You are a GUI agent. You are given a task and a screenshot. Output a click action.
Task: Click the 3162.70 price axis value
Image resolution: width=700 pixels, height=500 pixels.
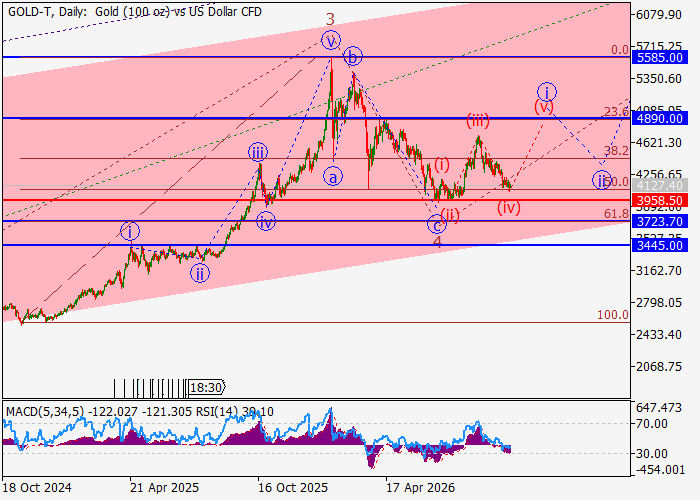pyautogui.click(x=659, y=271)
